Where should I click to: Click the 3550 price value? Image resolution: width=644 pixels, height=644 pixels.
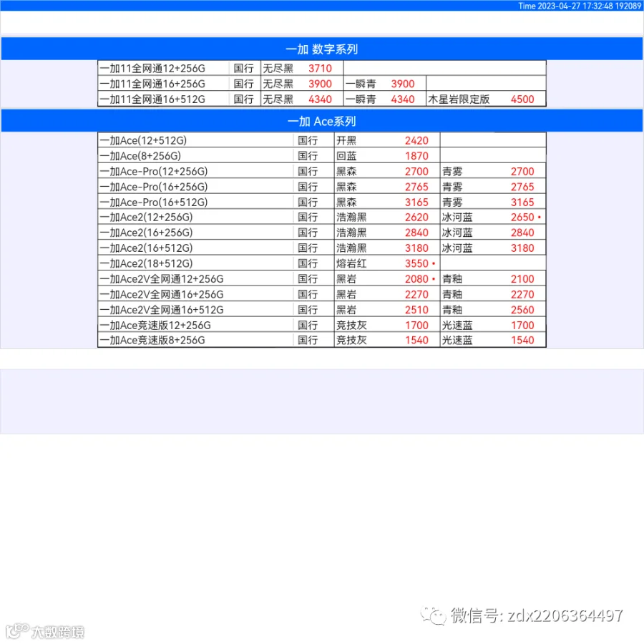(416, 263)
